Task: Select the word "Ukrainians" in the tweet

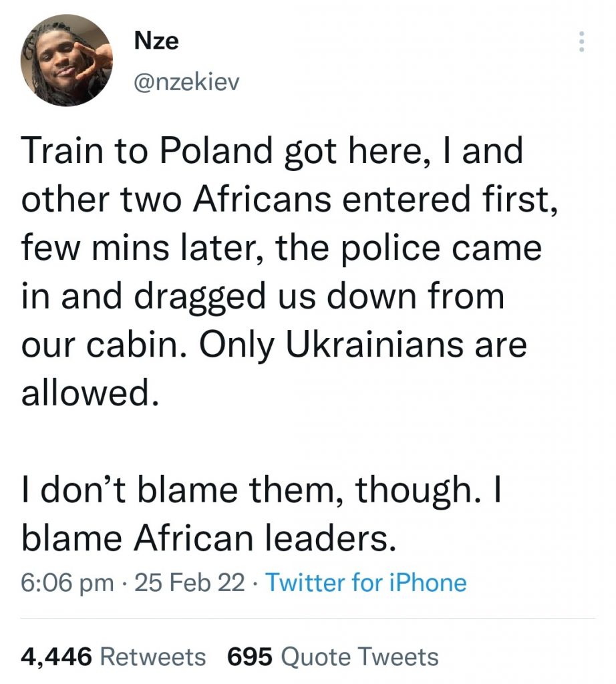Action: pos(375,345)
